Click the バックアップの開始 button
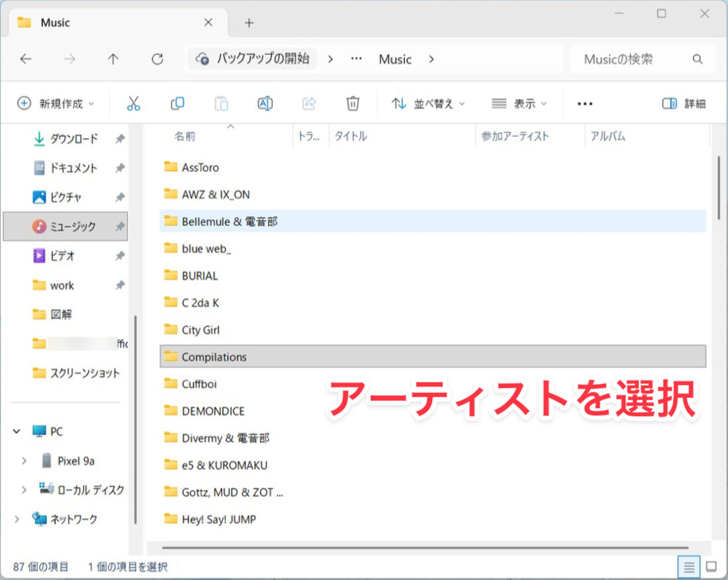The width and height of the screenshot is (728, 580). (253, 59)
